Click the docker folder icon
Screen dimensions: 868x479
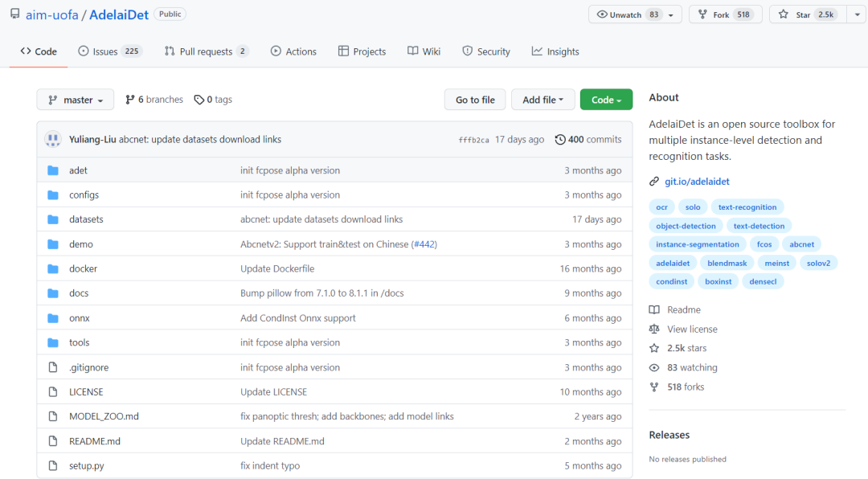coord(53,268)
